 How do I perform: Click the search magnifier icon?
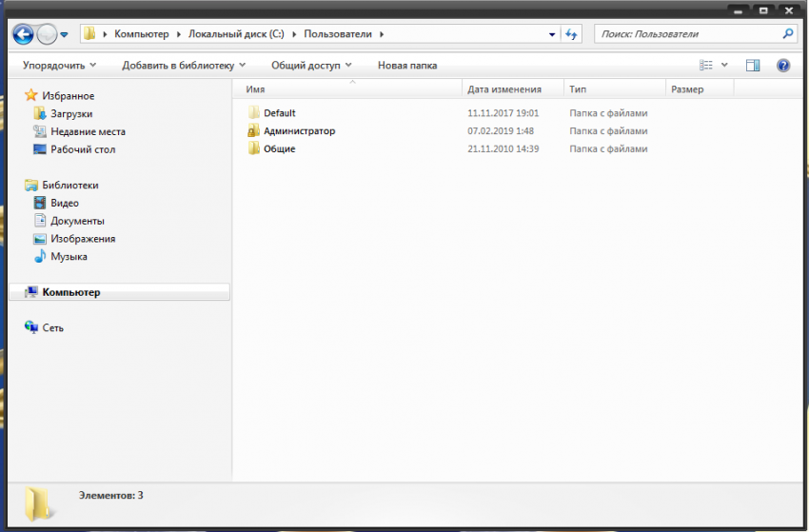coord(787,34)
